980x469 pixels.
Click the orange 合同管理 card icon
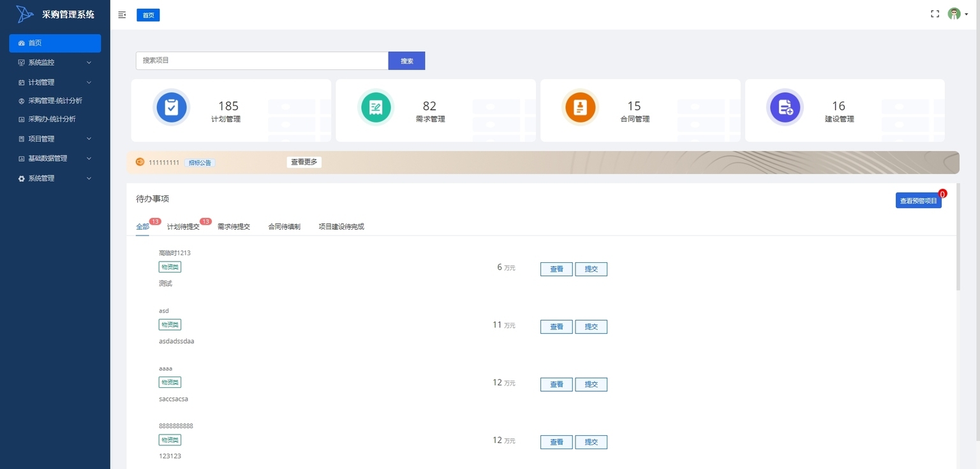coord(580,107)
